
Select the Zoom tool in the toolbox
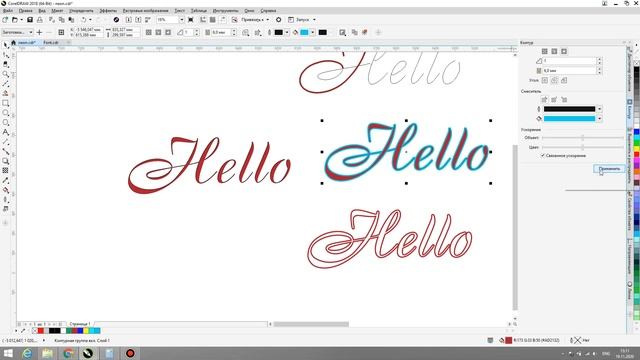pos(6,74)
